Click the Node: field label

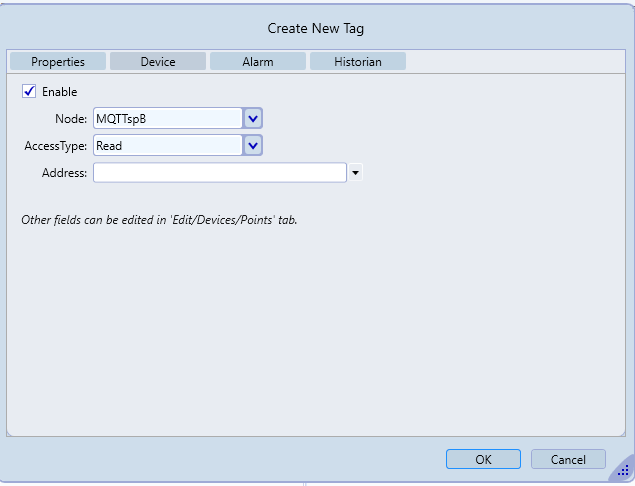click(x=71, y=119)
